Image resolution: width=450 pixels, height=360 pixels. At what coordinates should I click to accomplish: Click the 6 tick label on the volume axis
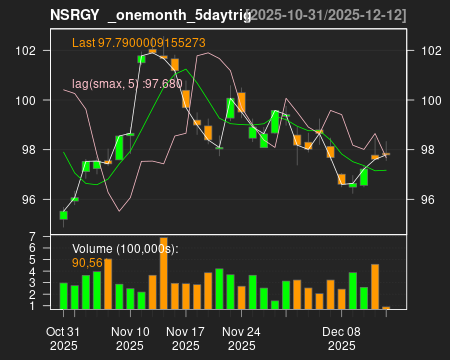(32, 248)
